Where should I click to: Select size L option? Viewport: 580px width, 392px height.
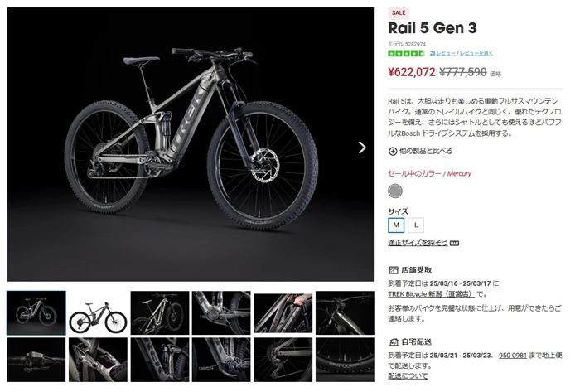click(x=416, y=225)
